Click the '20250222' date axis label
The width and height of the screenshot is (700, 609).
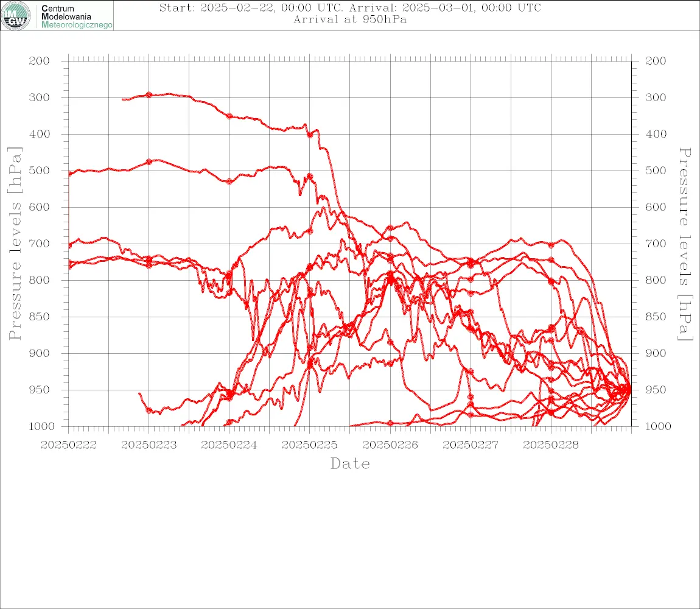click(x=69, y=445)
